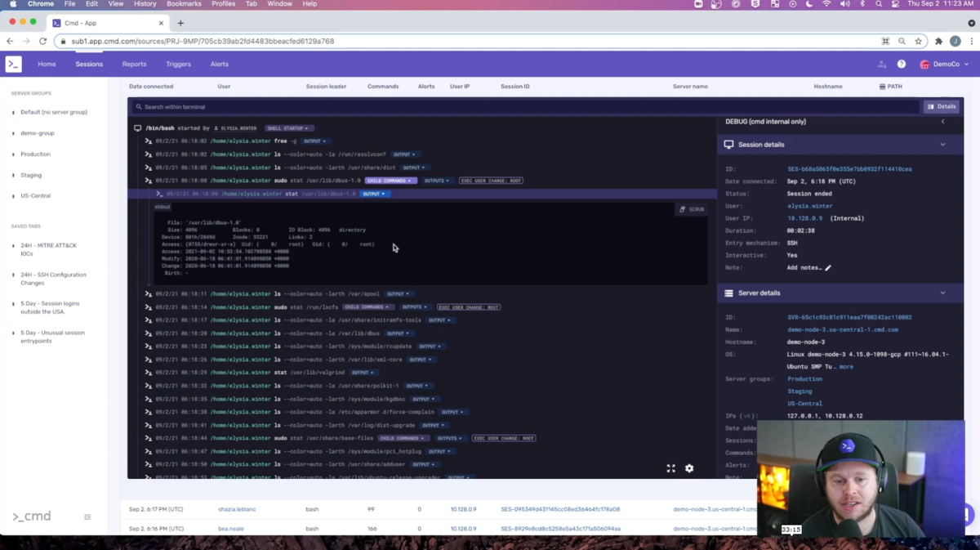The width and height of the screenshot is (980, 550).
Task: Collapse the Session details section
Action: pos(942,145)
